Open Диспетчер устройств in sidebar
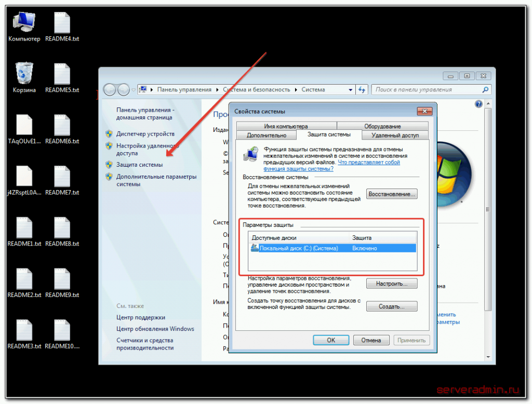532x404 pixels. [x=145, y=134]
